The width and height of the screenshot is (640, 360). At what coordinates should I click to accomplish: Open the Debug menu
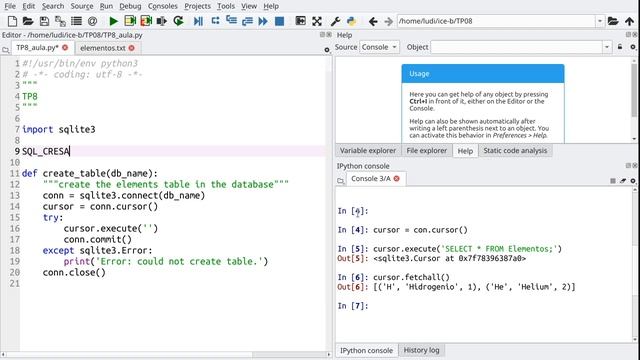(130, 6)
